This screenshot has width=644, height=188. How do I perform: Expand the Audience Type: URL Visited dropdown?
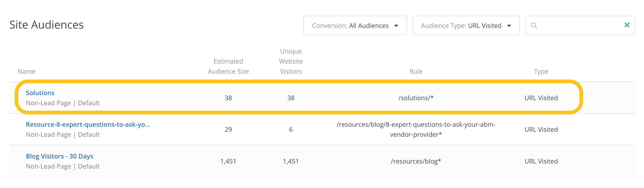coord(465,25)
